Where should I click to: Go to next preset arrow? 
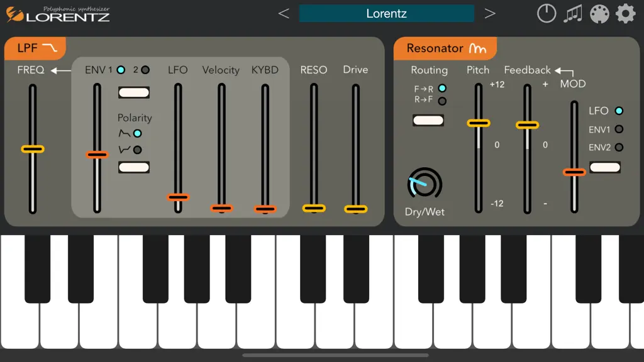coord(489,14)
